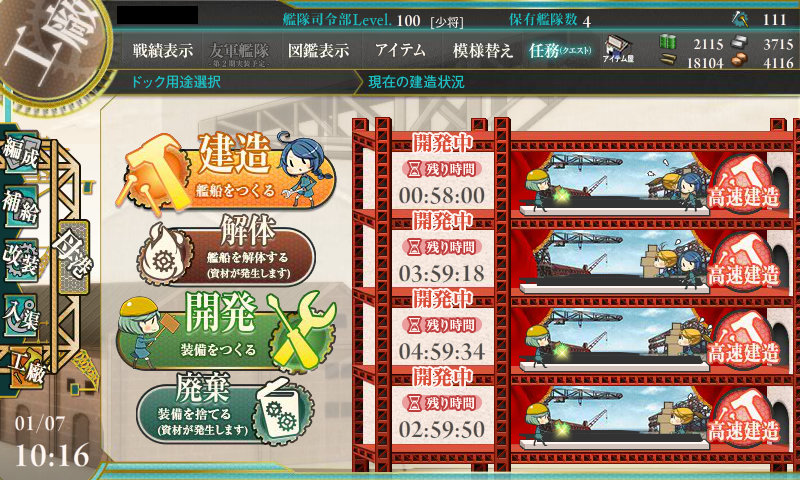Viewport: 800px width, 480px height.
Task: Open the 建造 ship construction option
Action: coord(227,171)
